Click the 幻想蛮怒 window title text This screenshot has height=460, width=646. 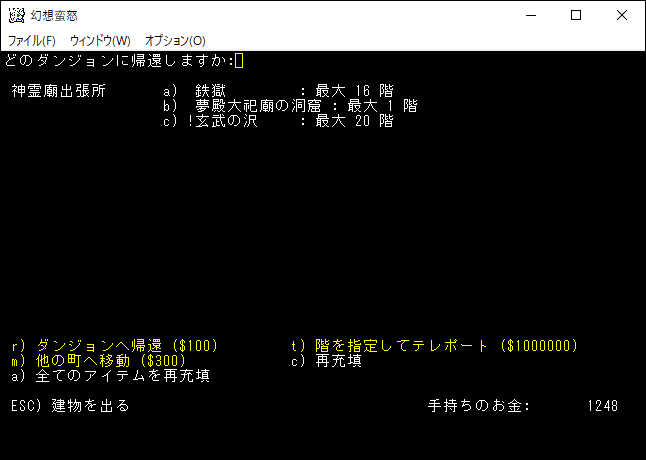[58, 15]
